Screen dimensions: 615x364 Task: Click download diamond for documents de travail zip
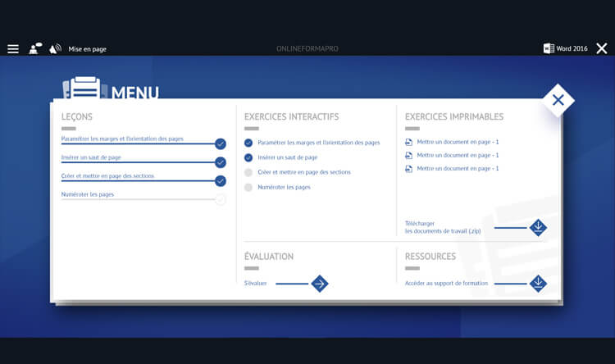click(x=538, y=228)
